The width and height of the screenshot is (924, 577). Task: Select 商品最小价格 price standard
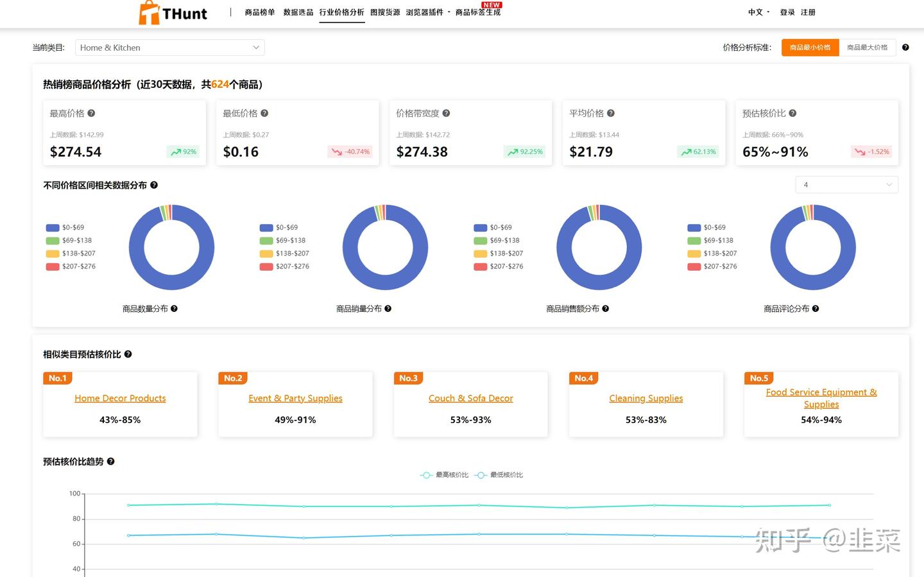pos(810,47)
